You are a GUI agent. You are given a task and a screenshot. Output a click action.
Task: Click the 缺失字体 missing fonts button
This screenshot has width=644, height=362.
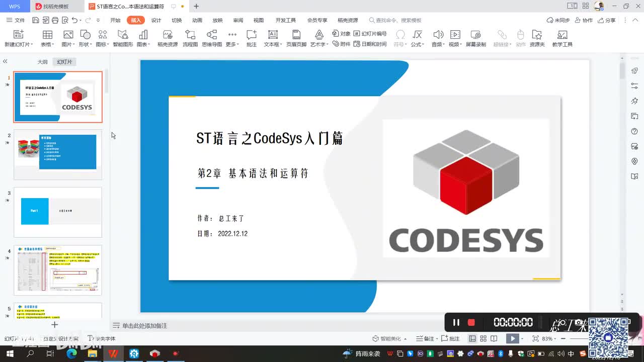[102, 339]
